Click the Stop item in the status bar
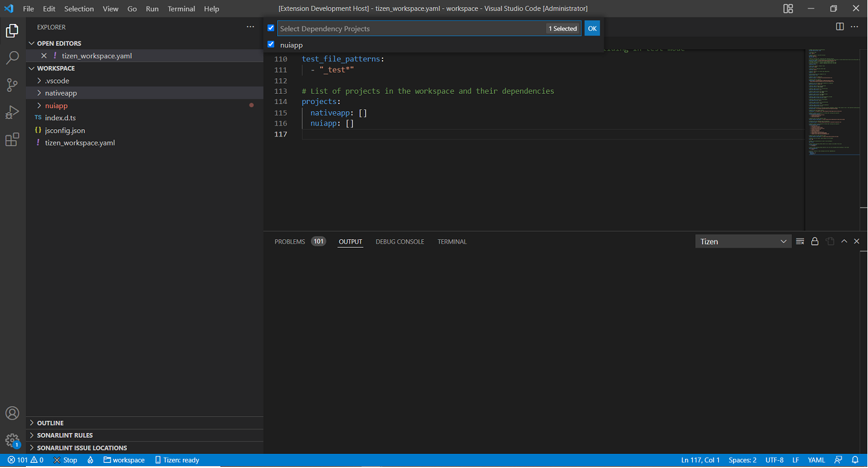The height and width of the screenshot is (468, 868). click(x=65, y=460)
